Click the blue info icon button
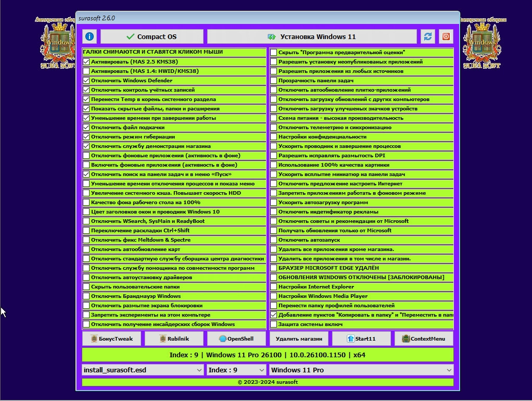The height and width of the screenshot is (401, 532). (90, 36)
